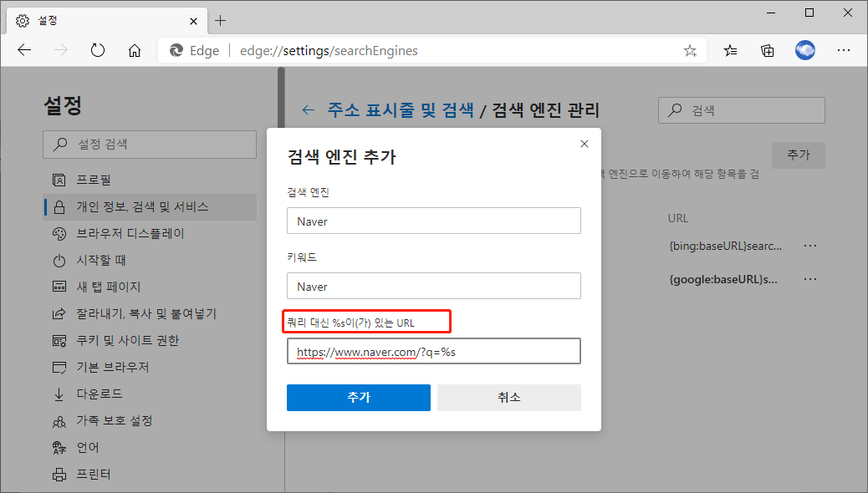868x493 pixels.
Task: Open 개인 정보, 검색 및 서비스 section
Action: click(x=150, y=207)
